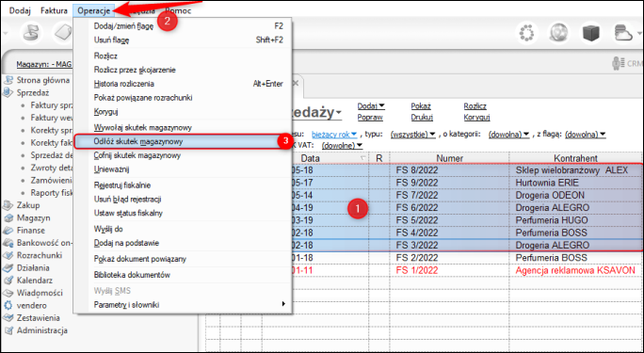
Task: Close the open document tab
Action: pos(295,84)
